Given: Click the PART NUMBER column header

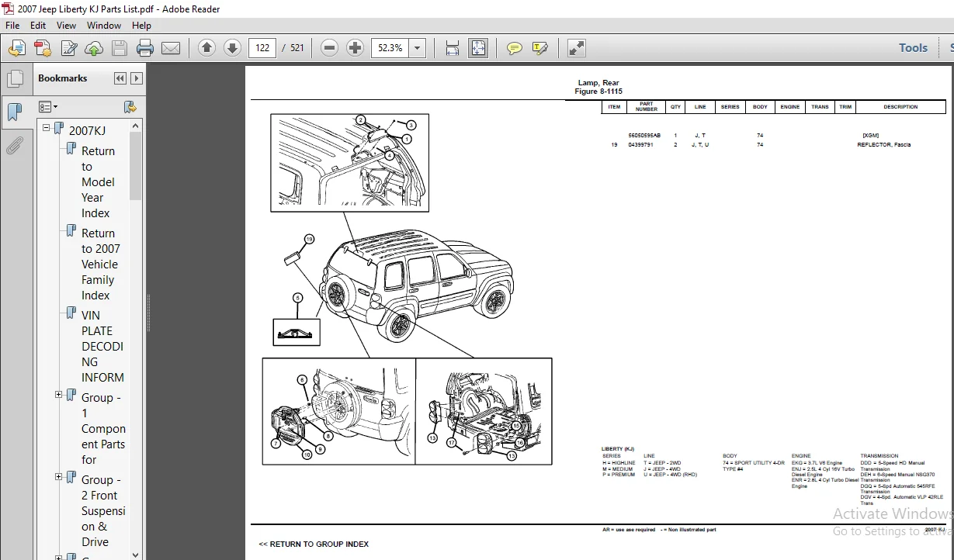Looking at the screenshot, I should click(x=647, y=107).
